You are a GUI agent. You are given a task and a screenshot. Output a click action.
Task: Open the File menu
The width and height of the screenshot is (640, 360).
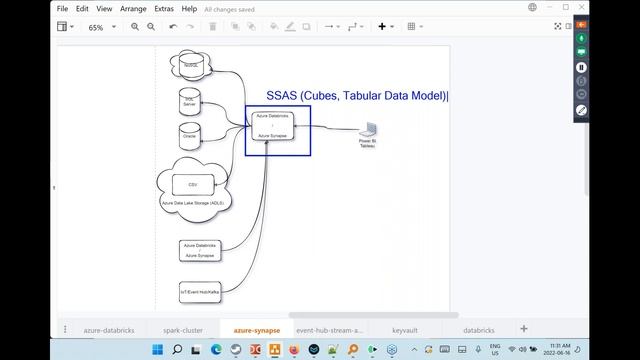point(62,9)
